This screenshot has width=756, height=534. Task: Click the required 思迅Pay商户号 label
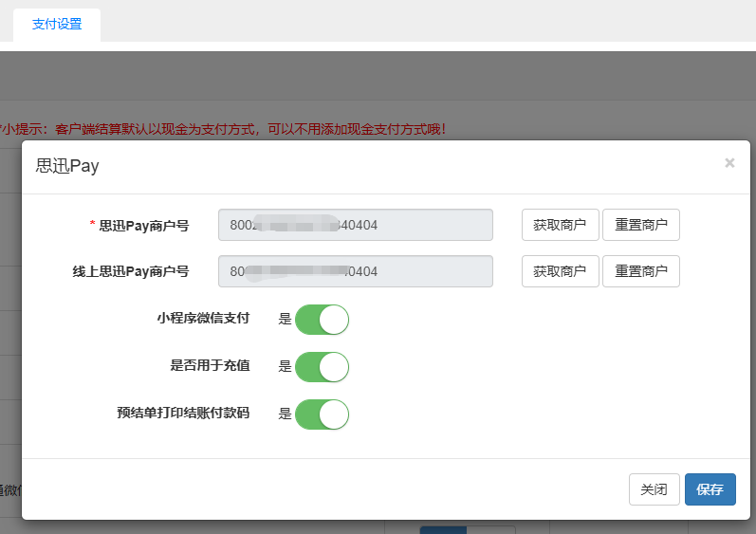143,225
